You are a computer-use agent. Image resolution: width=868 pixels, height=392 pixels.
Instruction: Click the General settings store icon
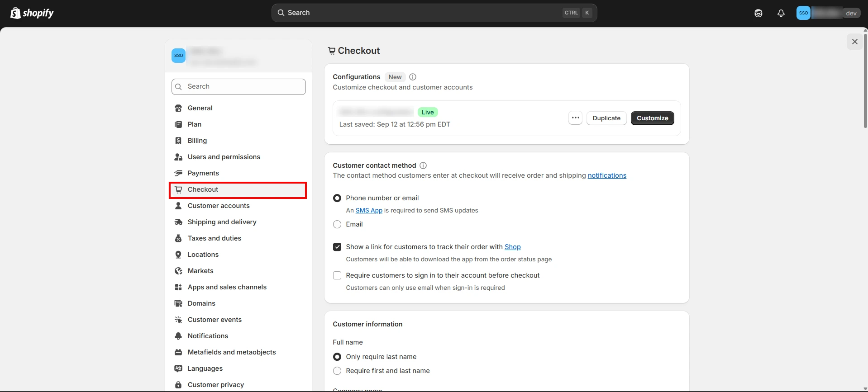tap(178, 108)
